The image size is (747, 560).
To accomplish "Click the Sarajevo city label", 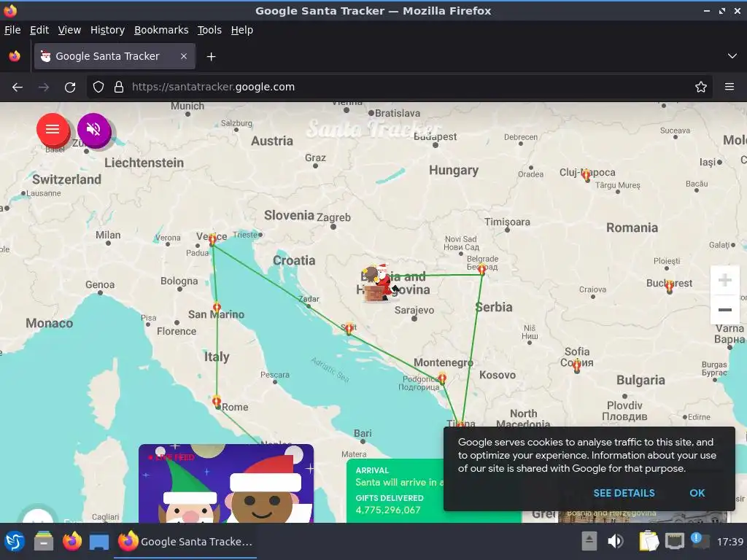I will (414, 310).
